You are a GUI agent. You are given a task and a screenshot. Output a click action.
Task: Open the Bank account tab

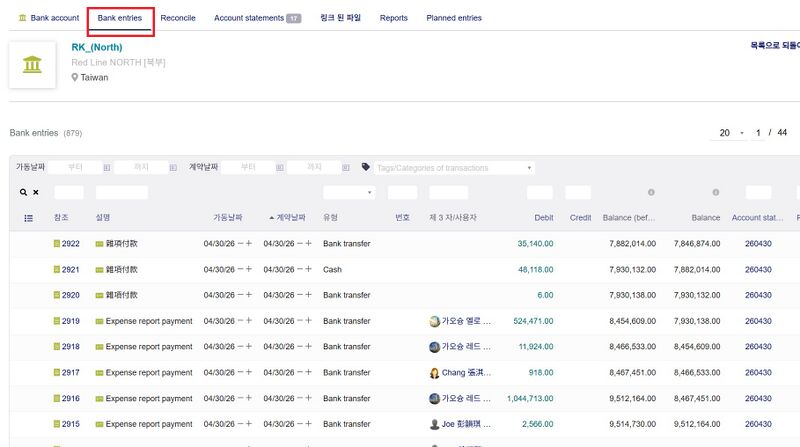[x=49, y=18]
